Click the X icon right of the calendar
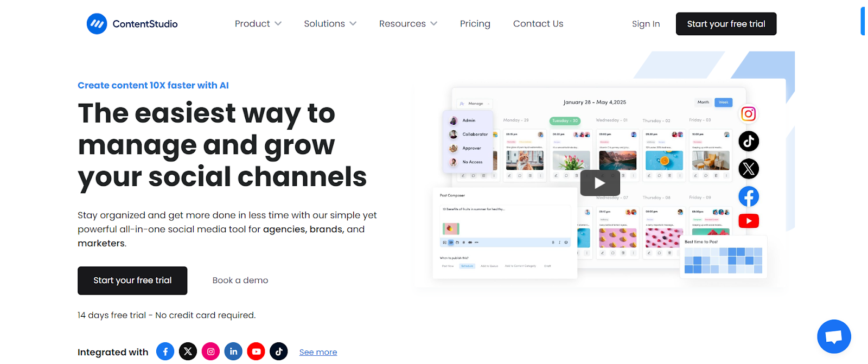This screenshot has height=364, width=868. [x=749, y=169]
